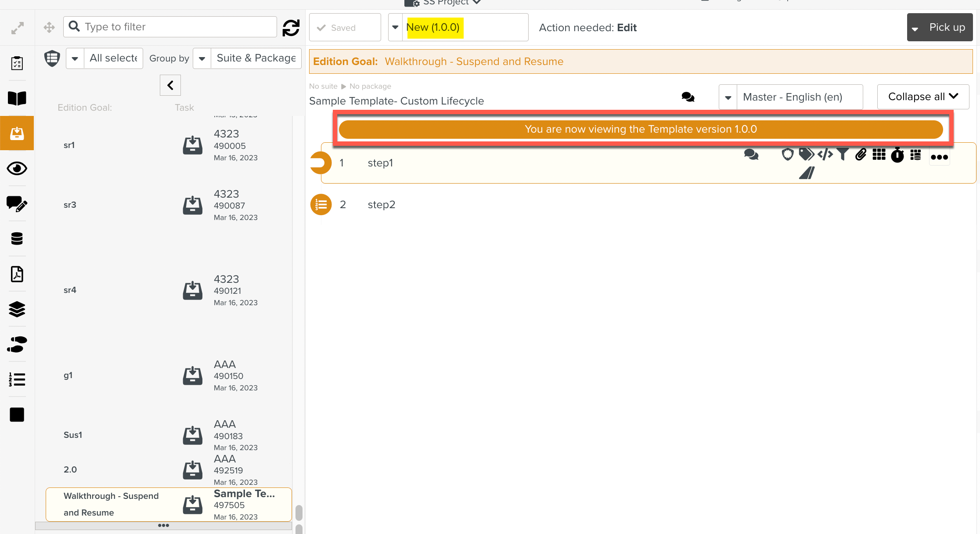Expand the Master - English (en) language dropdown

pyautogui.click(x=728, y=97)
